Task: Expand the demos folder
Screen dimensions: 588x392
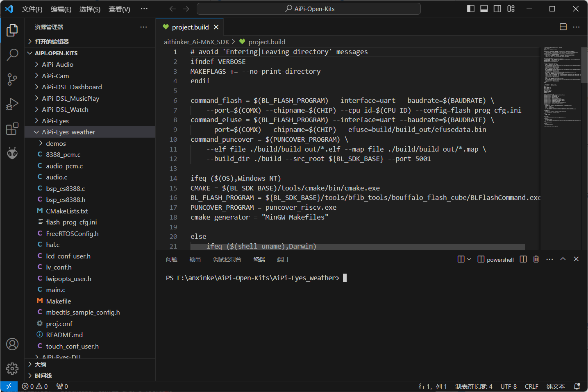Action: point(90,143)
